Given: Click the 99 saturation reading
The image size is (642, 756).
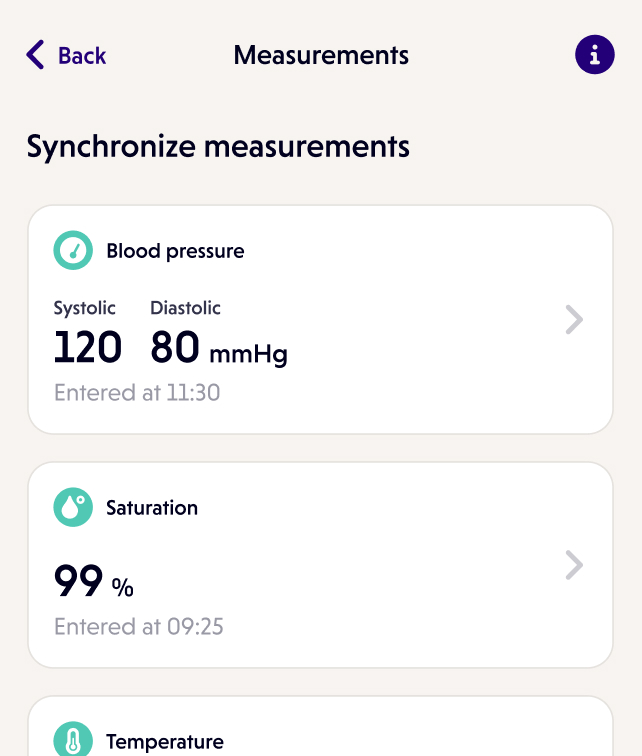Looking at the screenshot, I should (78, 581).
